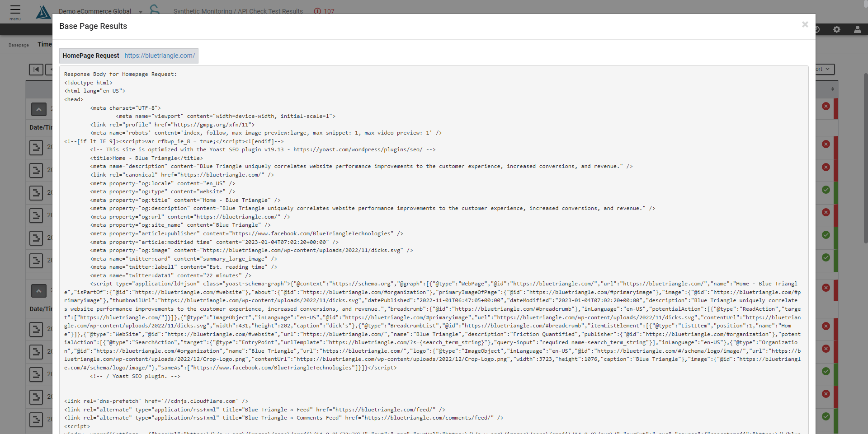Click the og:site_name meta line
The image size is (868, 434).
(180, 225)
